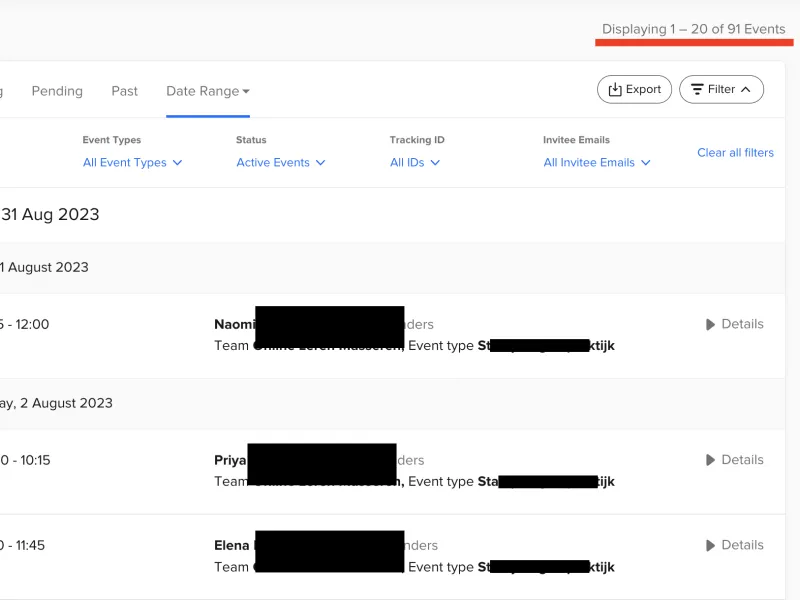The height and width of the screenshot is (600, 800).
Task: Click the chevron-up icon on Filter
Action: (745, 89)
